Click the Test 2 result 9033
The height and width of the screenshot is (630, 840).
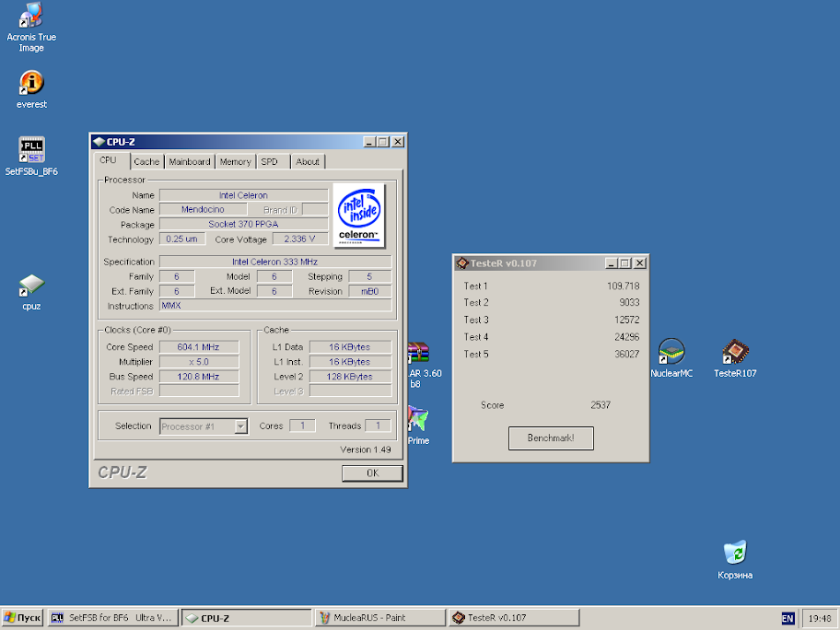(x=629, y=303)
